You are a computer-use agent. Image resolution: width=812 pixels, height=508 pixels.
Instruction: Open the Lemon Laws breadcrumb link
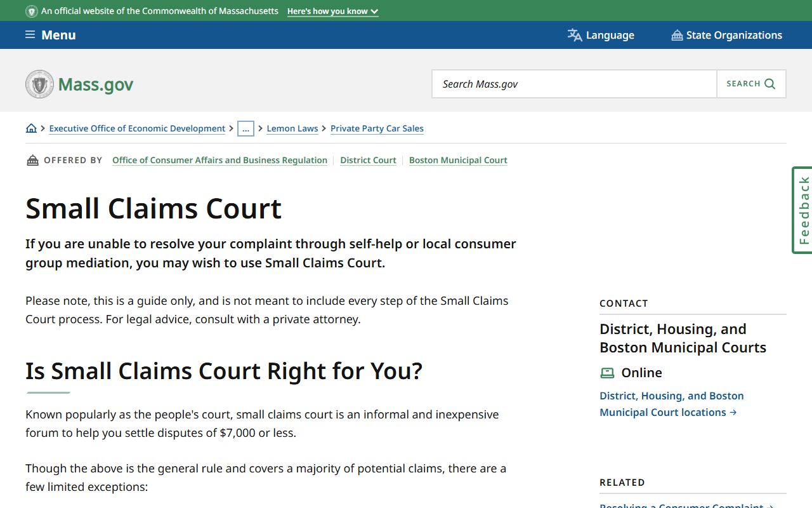point(292,128)
